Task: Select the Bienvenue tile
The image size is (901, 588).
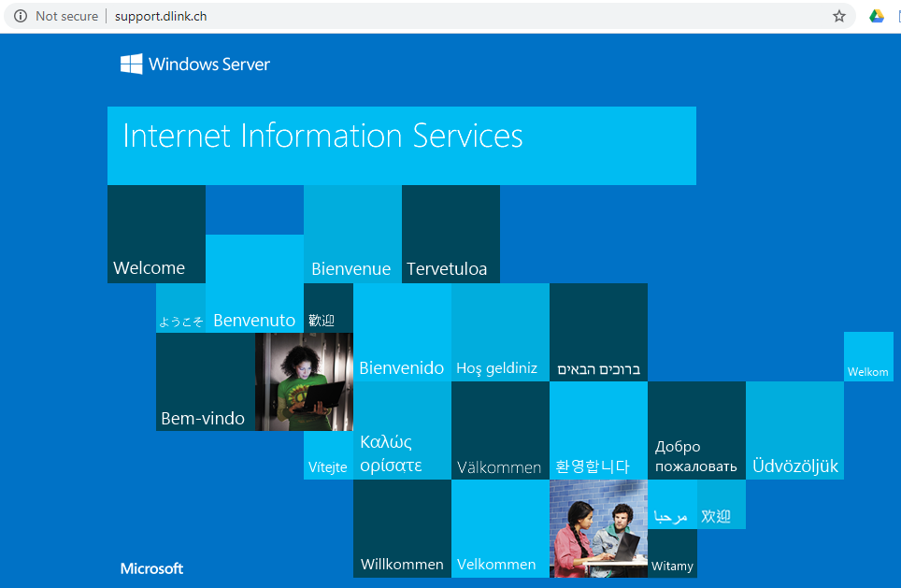Action: 351,234
